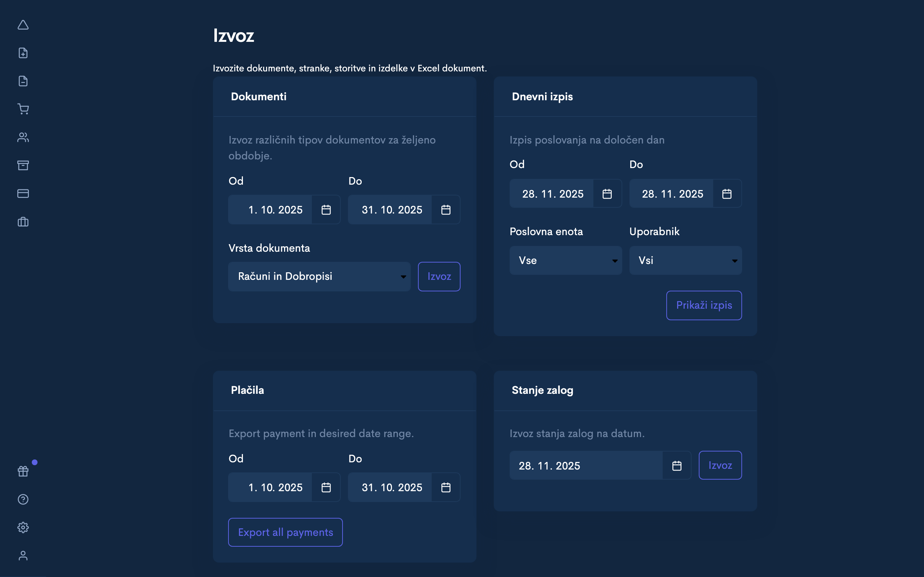Open the credit card sidebar icon
This screenshot has width=924, height=577.
[x=23, y=194]
